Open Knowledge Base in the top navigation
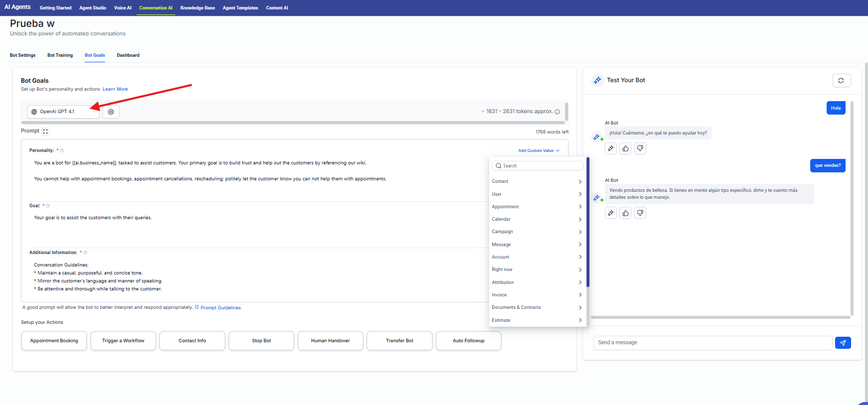Screen dimensions: 868x405 click(x=197, y=8)
